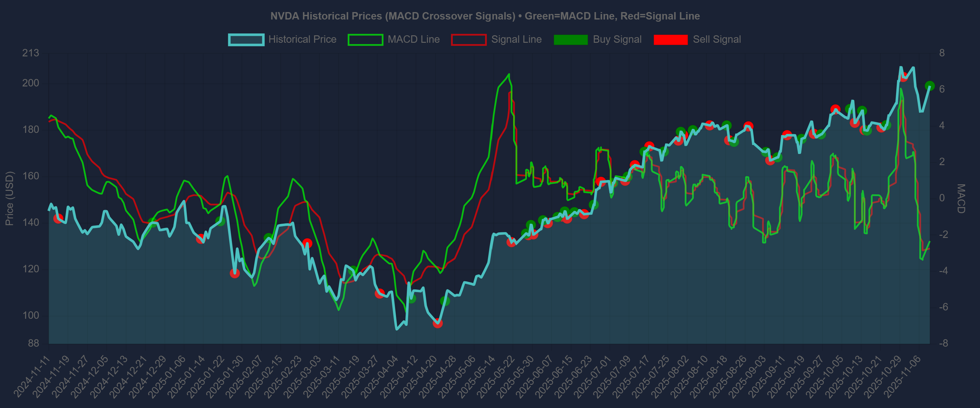Click the 88 price axis label
The image size is (980, 408).
[33, 343]
